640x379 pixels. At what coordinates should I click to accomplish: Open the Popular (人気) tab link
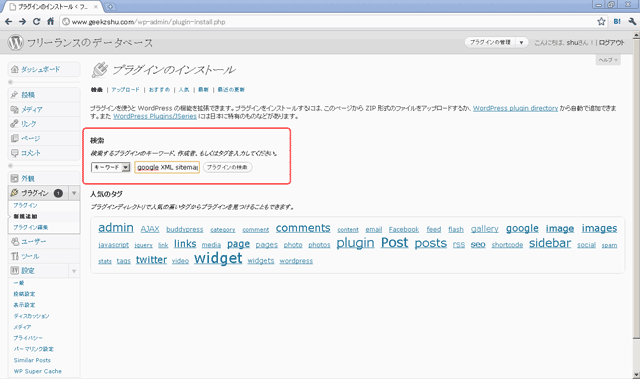click(184, 89)
